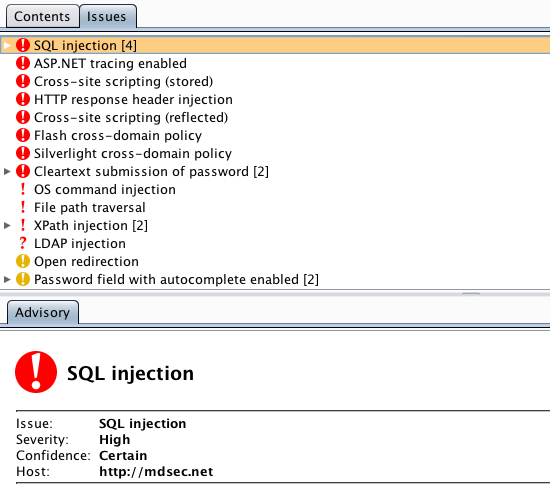Expand the SQL injection [4] group

point(7,45)
